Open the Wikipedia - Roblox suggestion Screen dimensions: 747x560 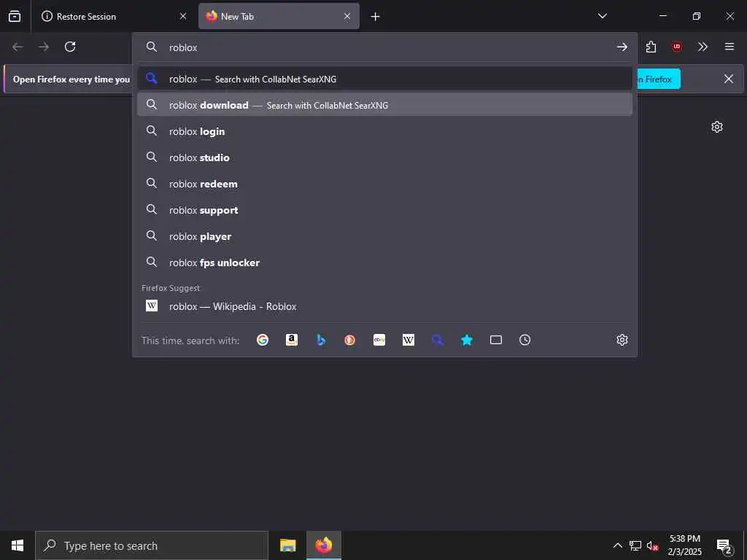pos(384,306)
